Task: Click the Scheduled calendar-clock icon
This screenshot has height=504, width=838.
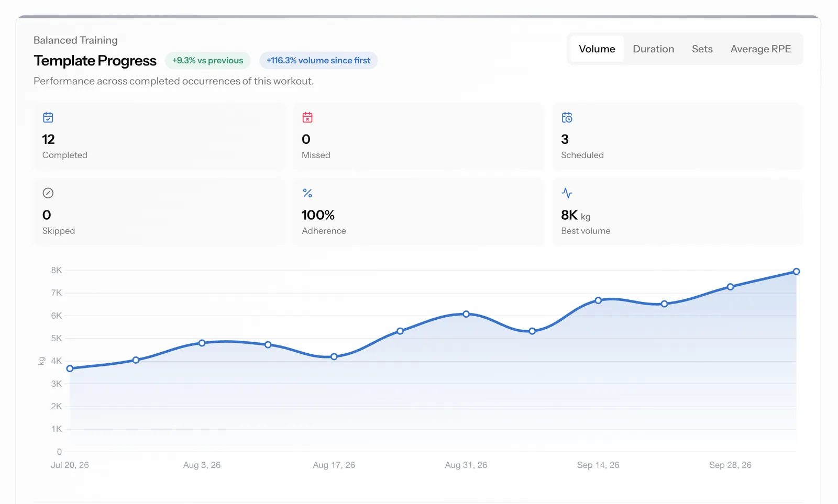Action: click(x=567, y=117)
